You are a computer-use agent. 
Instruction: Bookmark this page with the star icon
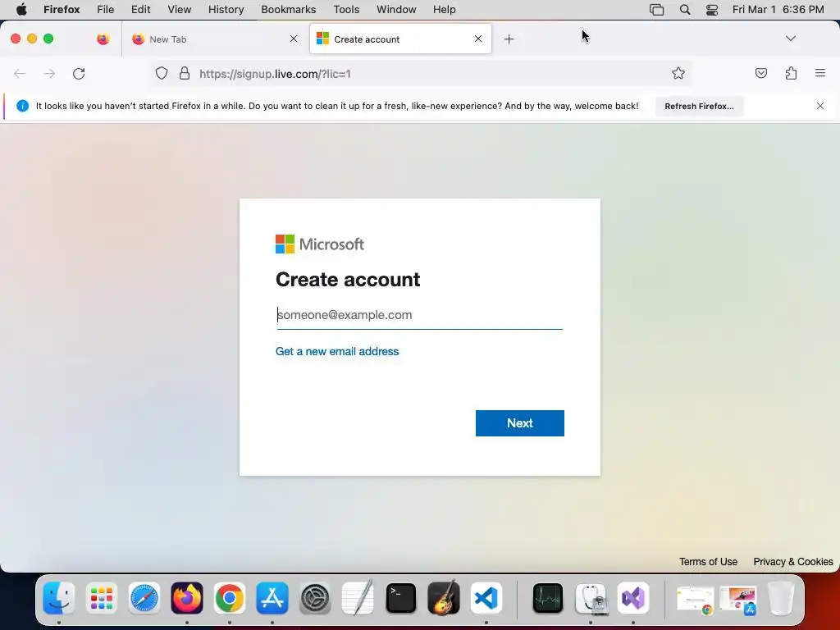click(x=678, y=73)
